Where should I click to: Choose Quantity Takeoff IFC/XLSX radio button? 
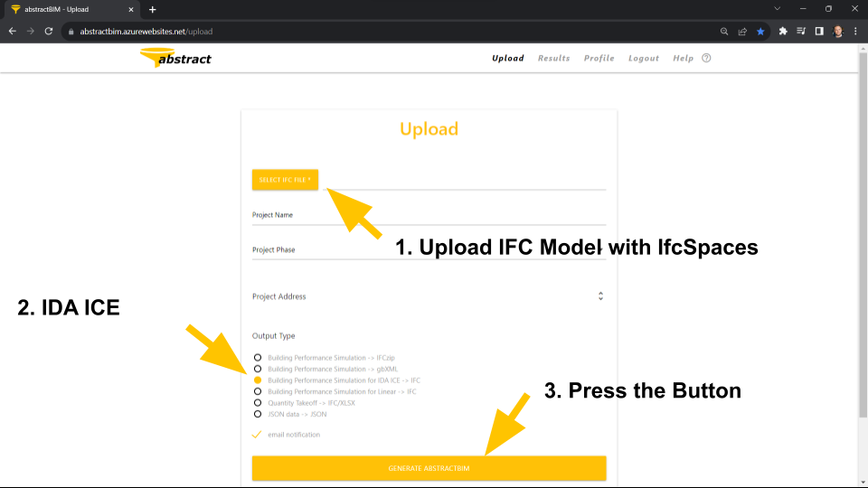(x=258, y=403)
